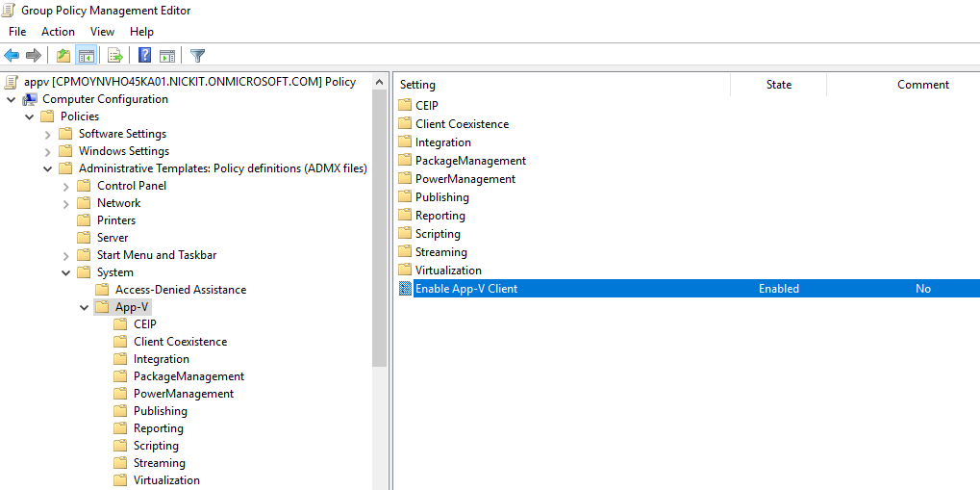Click the Filter funnel toolbar icon
The width and height of the screenshot is (980, 490).
[x=197, y=56]
